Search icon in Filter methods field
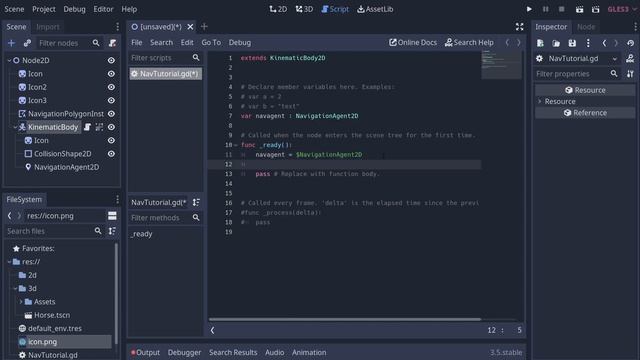This screenshot has width=640, height=360. [196, 218]
